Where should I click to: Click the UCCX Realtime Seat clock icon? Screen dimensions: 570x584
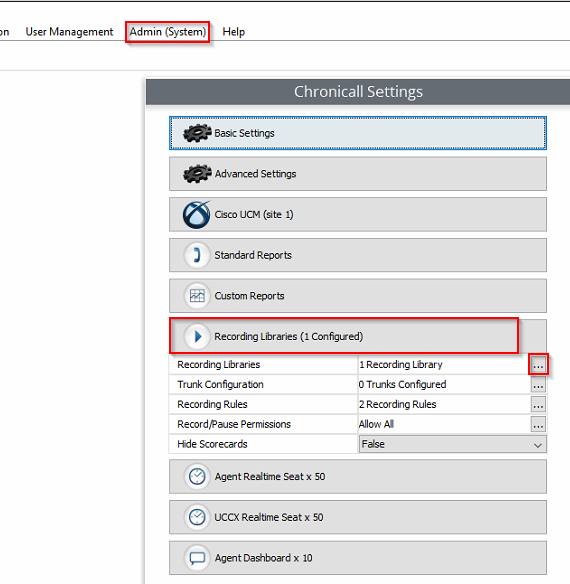click(x=197, y=517)
